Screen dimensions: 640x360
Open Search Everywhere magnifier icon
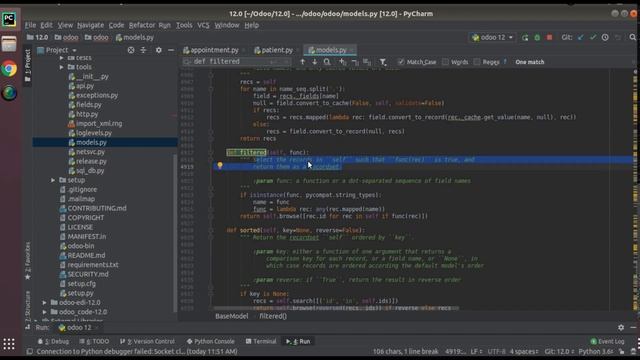633,38
